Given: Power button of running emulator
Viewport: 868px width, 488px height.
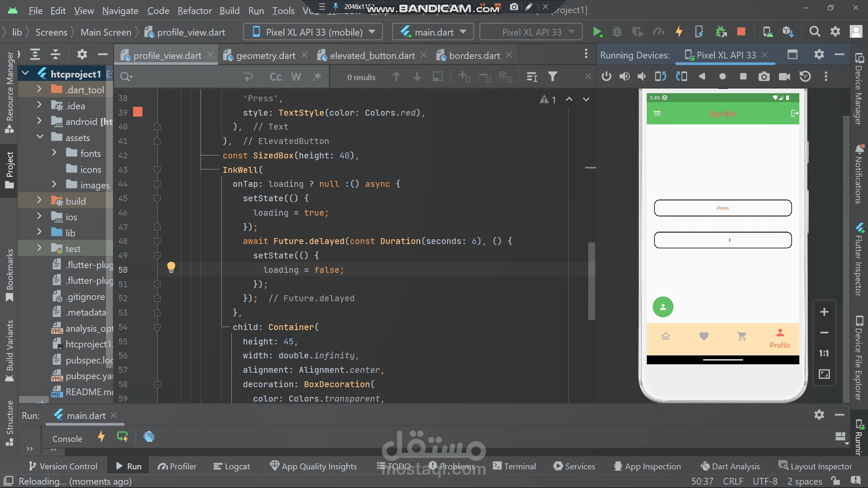Looking at the screenshot, I should 606,76.
